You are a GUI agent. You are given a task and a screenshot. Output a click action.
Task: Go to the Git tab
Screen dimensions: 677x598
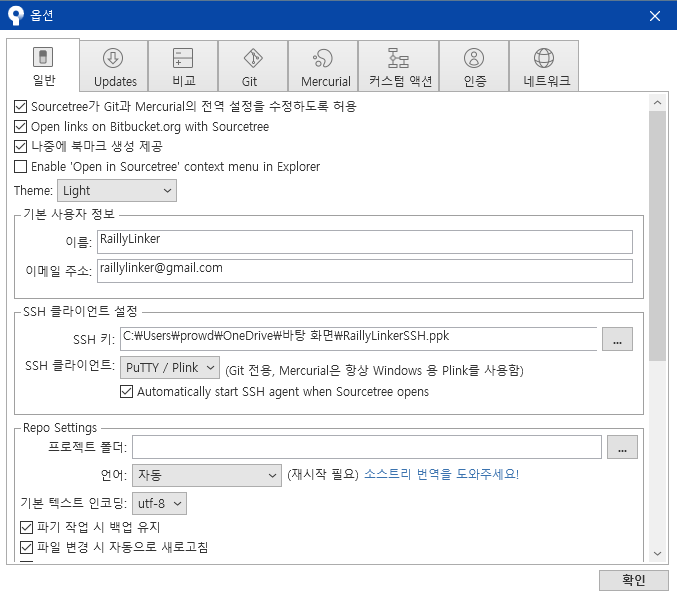coord(253,66)
